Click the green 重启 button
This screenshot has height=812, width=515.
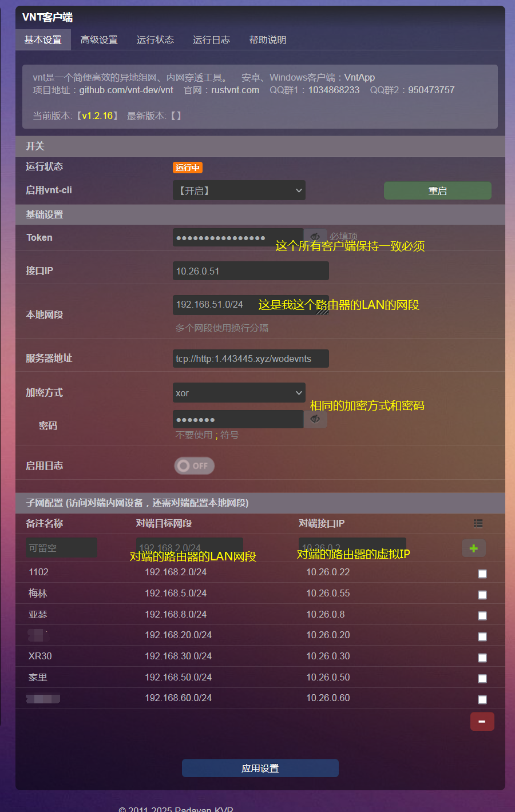pyautogui.click(x=438, y=191)
